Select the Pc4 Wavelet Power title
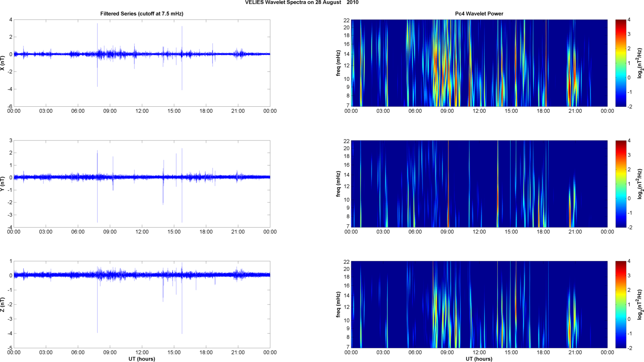This screenshot has height=362, width=644. coord(479,14)
